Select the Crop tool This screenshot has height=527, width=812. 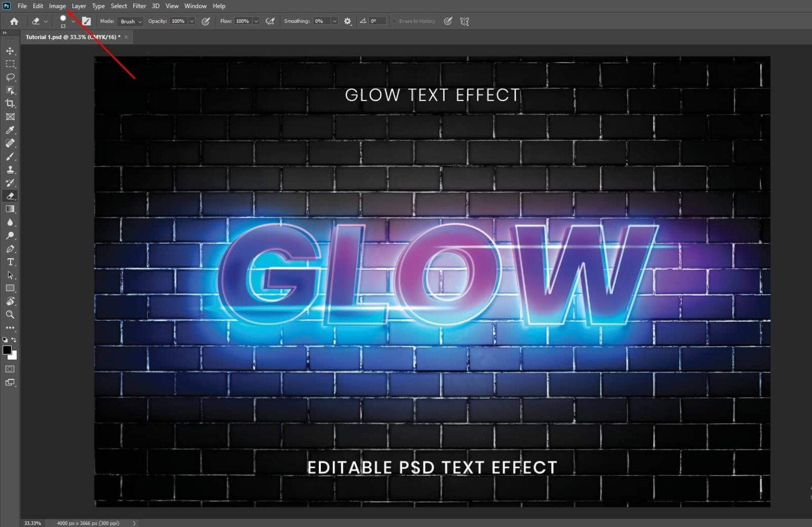tap(10, 104)
